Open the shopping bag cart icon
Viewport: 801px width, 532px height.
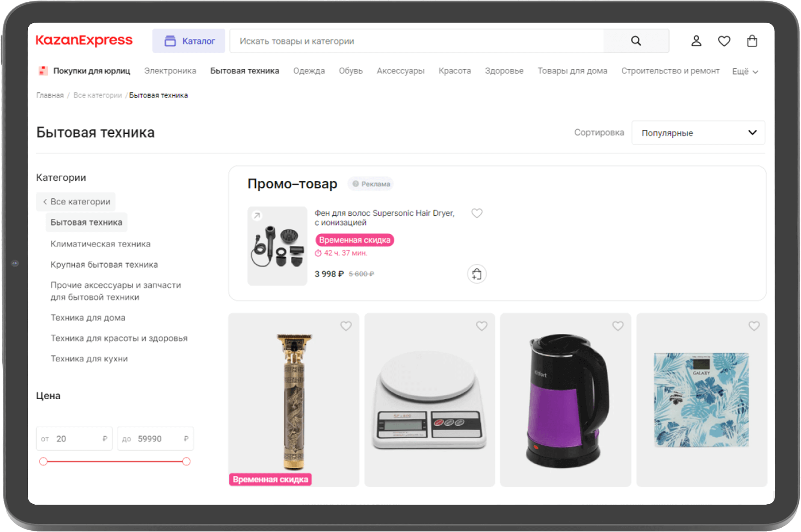tap(752, 41)
